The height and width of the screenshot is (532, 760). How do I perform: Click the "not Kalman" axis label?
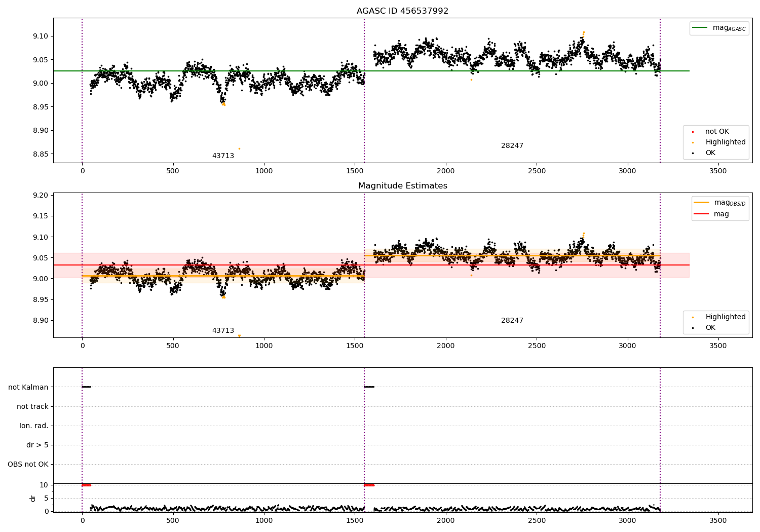pyautogui.click(x=28, y=388)
